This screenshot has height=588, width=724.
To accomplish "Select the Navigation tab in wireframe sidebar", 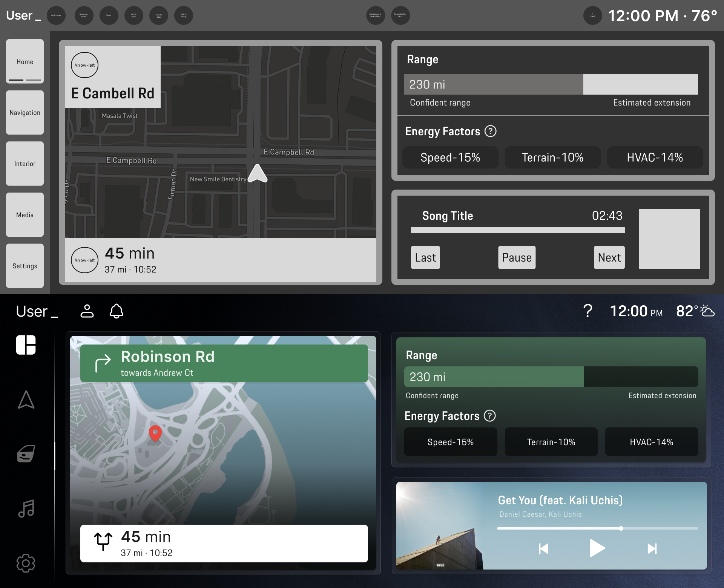I will (x=25, y=113).
